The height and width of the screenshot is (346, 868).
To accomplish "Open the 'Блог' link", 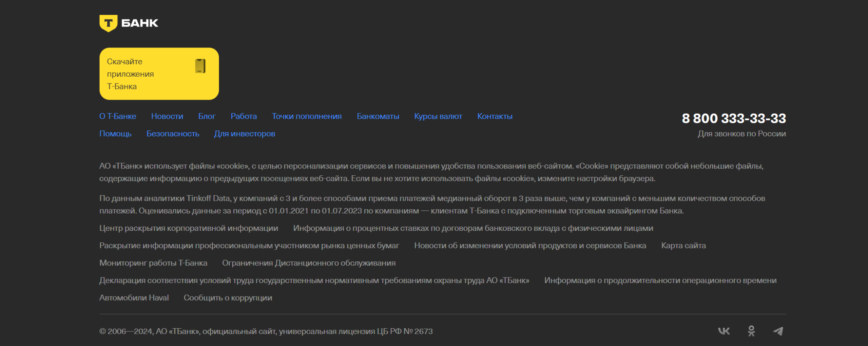I will pyautogui.click(x=207, y=116).
